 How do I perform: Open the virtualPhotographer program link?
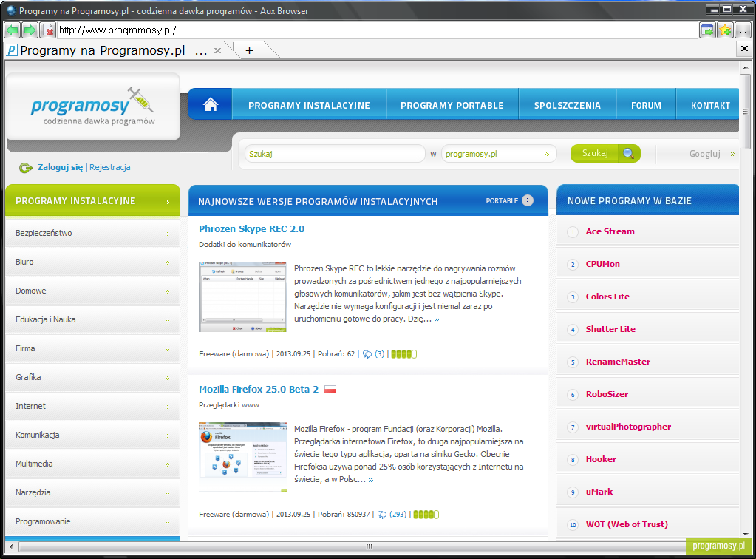628,427
